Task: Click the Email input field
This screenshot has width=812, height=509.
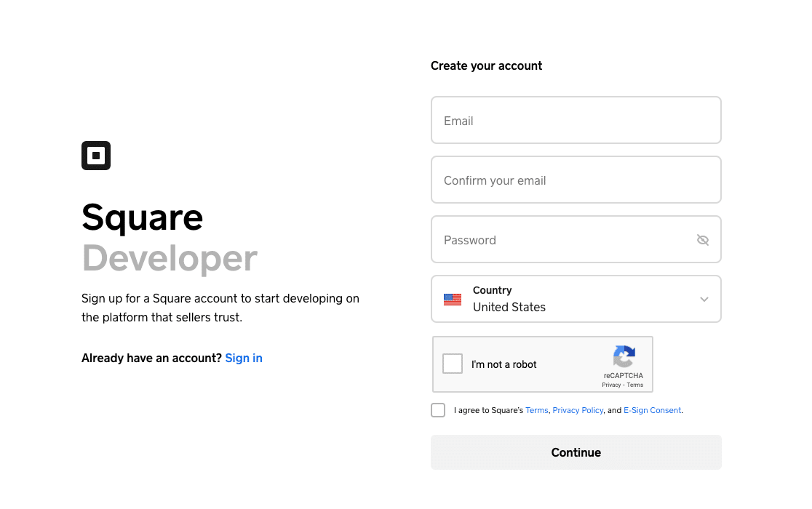Action: 576,120
